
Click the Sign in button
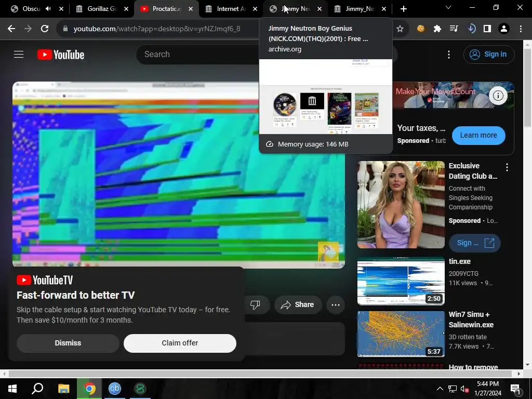(489, 54)
